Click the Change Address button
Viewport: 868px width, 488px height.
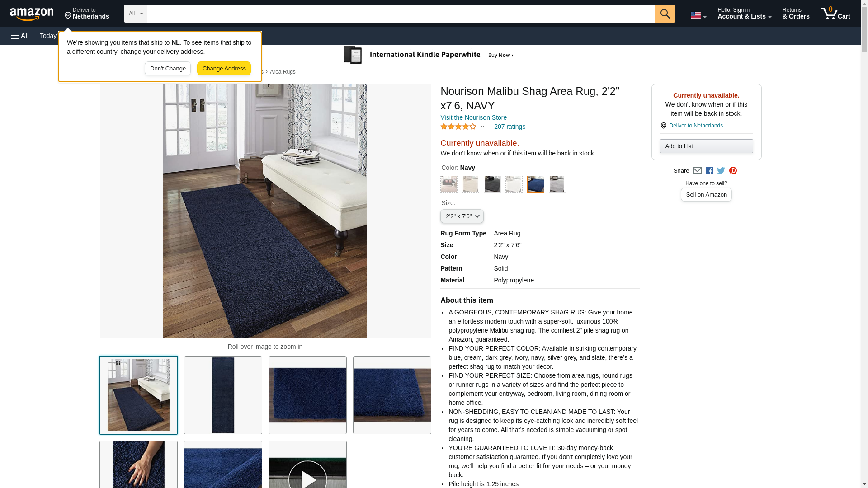point(224,69)
